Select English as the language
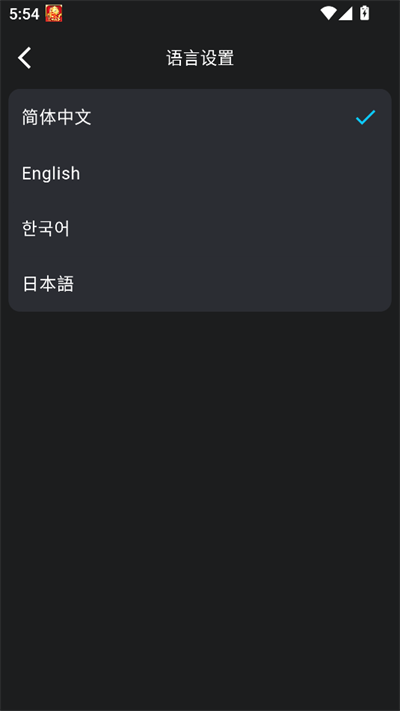This screenshot has height=711, width=400. click(200, 173)
